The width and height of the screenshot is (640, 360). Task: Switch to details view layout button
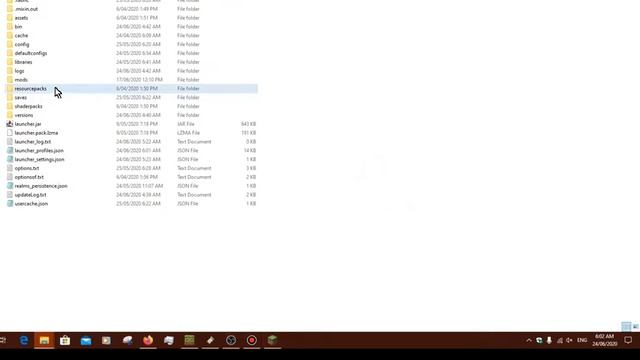click(626, 326)
